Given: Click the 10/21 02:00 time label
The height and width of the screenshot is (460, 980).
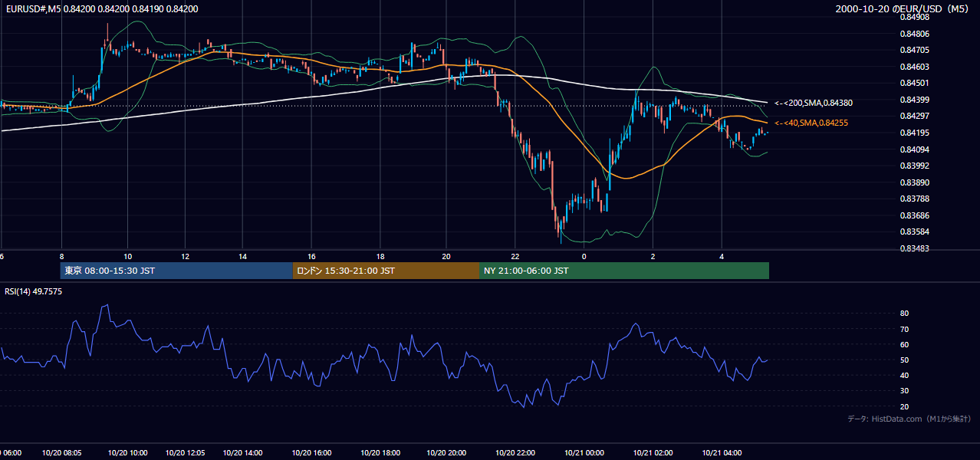Looking at the screenshot, I should tap(653, 453).
